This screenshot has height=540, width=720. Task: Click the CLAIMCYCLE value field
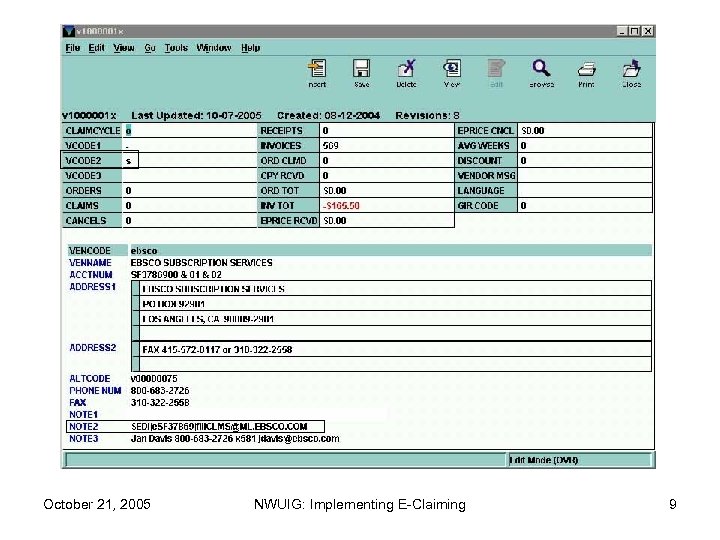[x=189, y=130]
